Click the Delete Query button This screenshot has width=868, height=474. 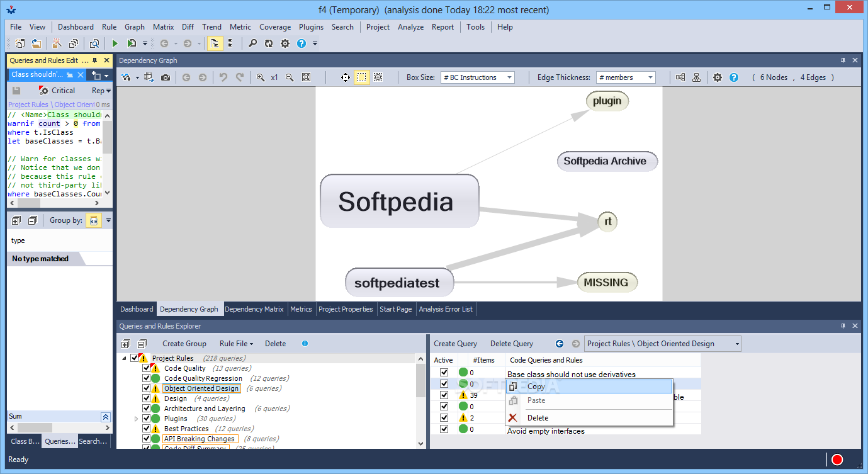pos(512,344)
